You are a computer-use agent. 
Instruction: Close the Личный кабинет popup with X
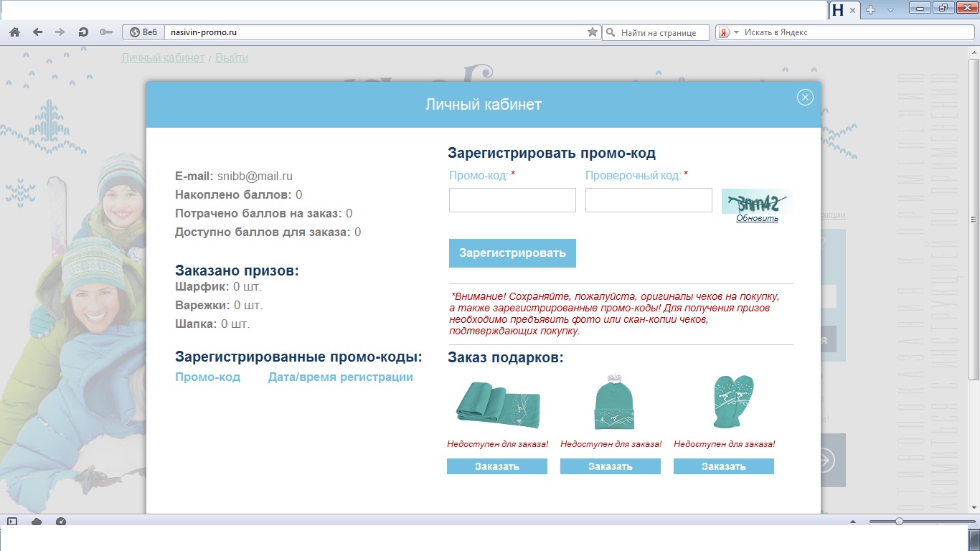[805, 98]
